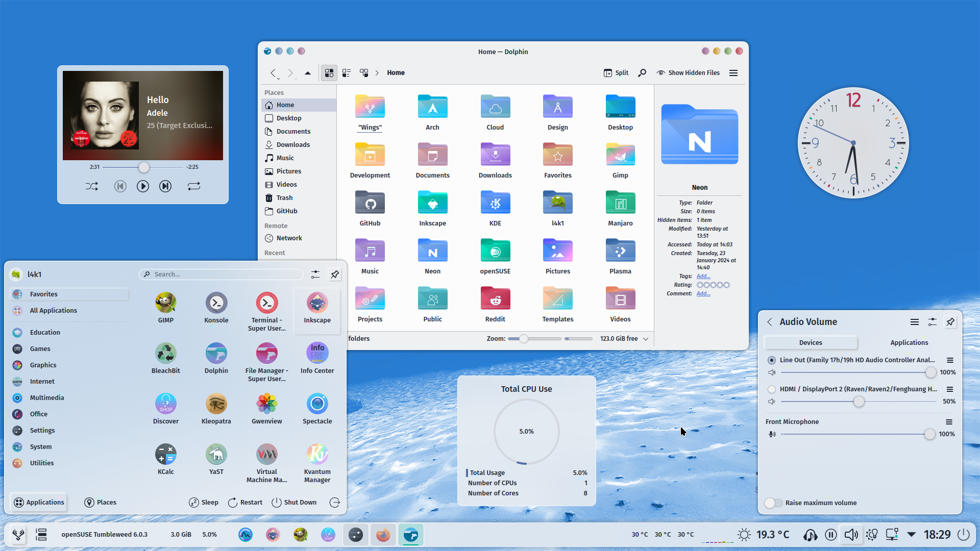The height and width of the screenshot is (551, 980).
Task: Click the Shut Down button
Action: (294, 503)
